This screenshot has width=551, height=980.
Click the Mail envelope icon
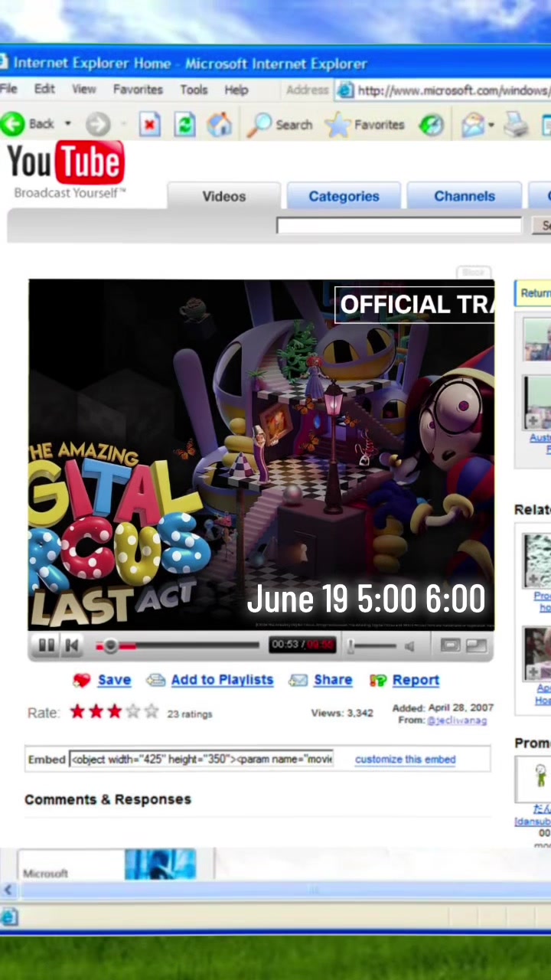(473, 124)
